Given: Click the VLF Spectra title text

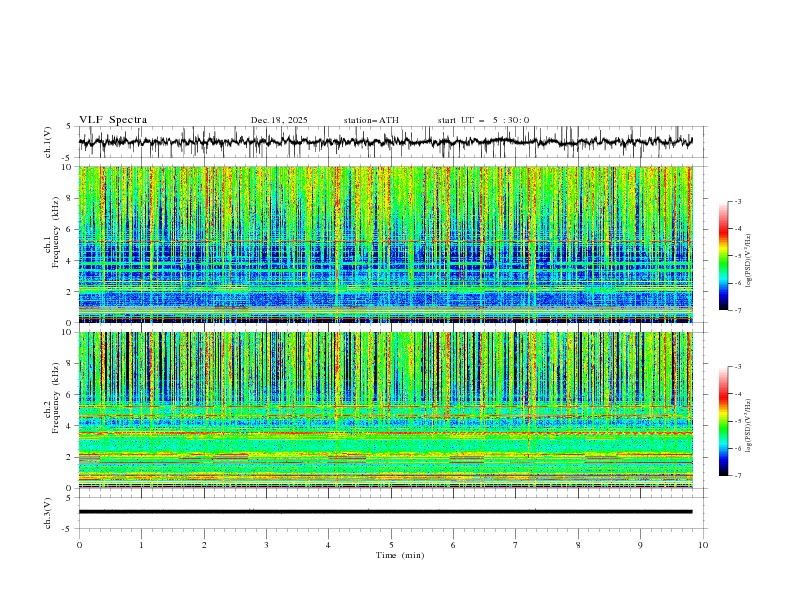Looking at the screenshot, I should point(113,120).
